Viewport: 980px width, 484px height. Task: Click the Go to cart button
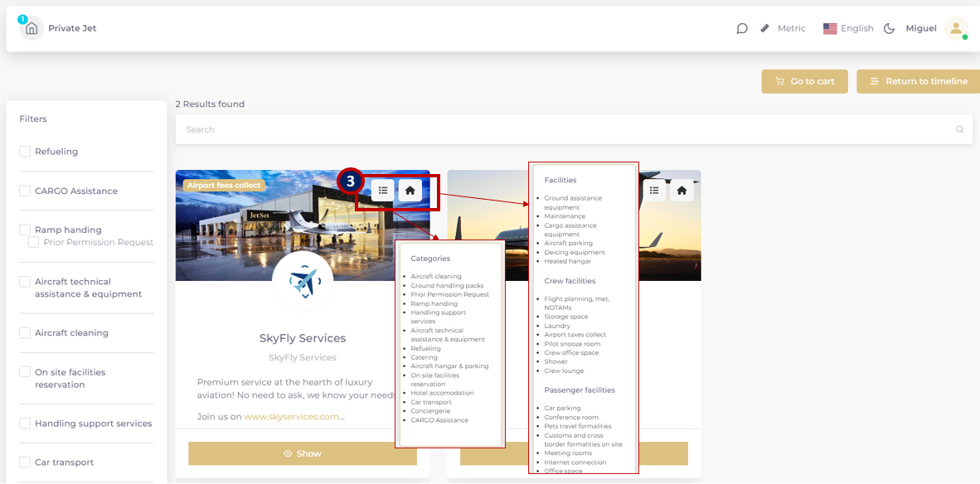click(804, 81)
